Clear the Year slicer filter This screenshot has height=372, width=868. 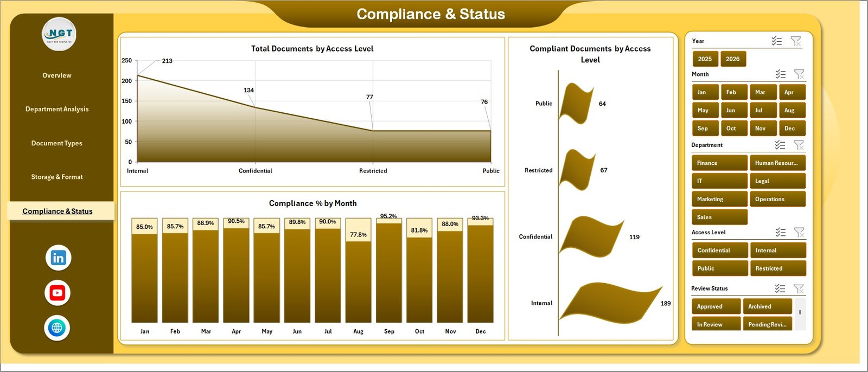click(x=796, y=41)
